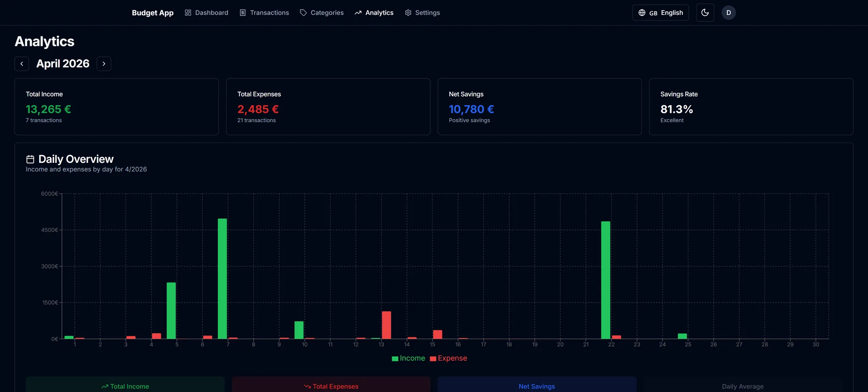
Task: Click the Settings gear icon
Action: (408, 13)
